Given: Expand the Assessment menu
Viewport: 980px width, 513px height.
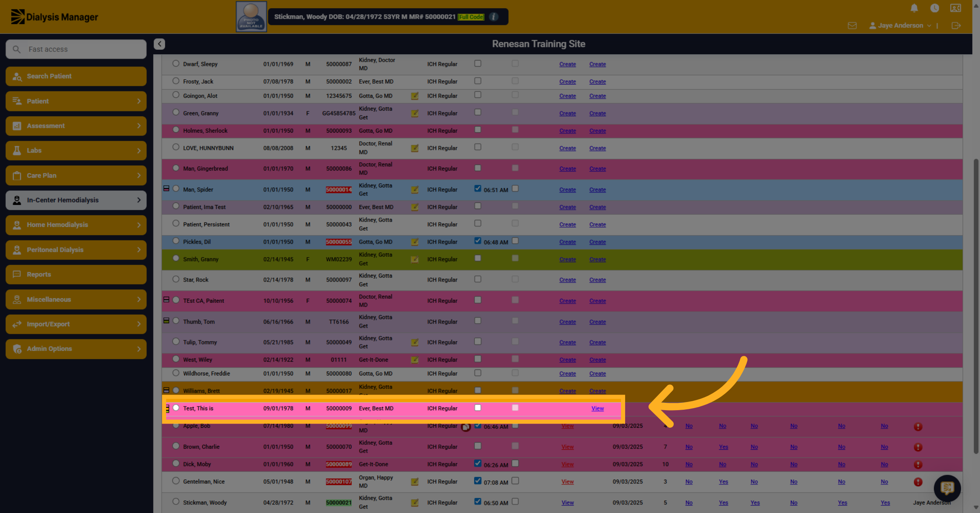Looking at the screenshot, I should coord(76,126).
